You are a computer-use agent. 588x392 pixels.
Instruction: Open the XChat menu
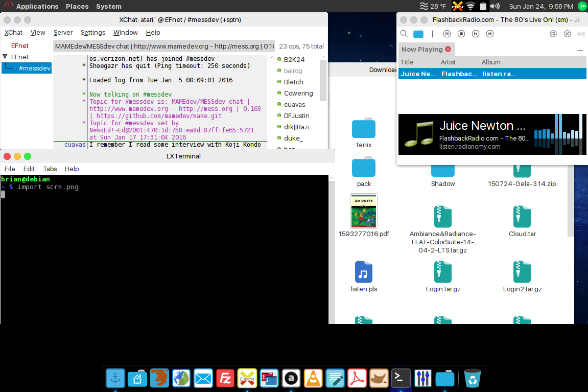(13, 33)
